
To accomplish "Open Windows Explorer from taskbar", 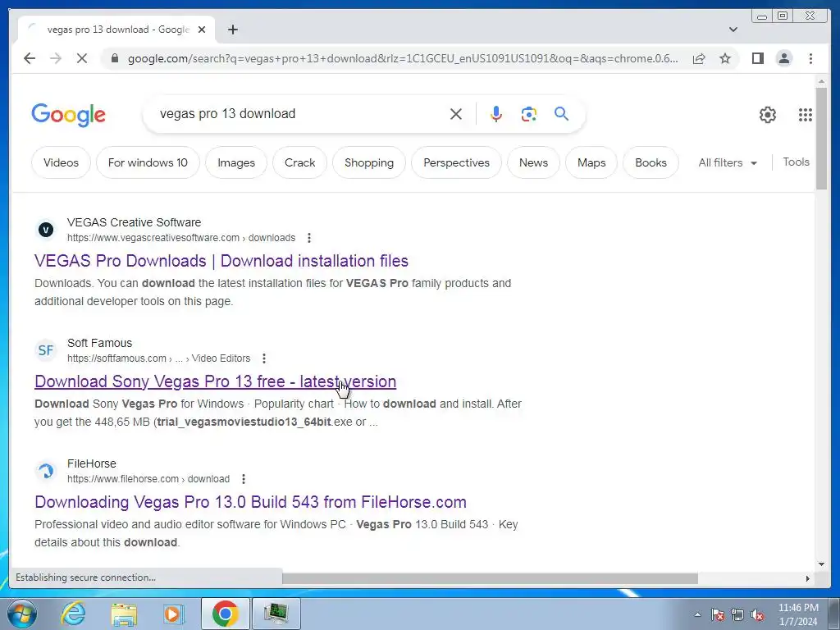I will (124, 614).
